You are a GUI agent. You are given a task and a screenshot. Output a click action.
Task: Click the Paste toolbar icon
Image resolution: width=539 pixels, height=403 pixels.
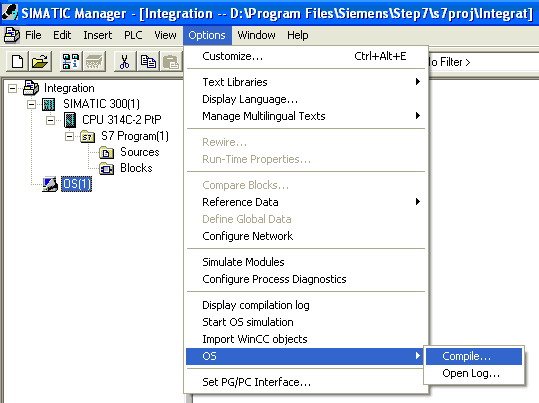coord(170,62)
